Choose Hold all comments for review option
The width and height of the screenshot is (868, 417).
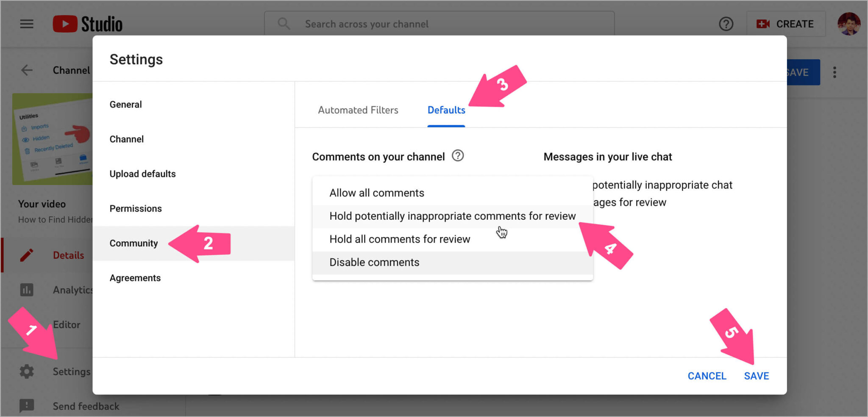pos(399,239)
